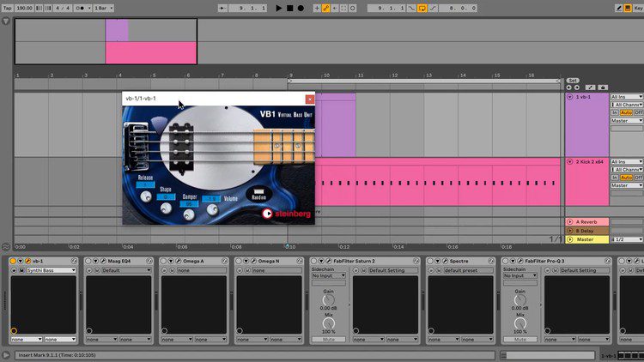The image size is (644, 362).
Task: Collapse the 2 Kick 2 x64 track
Action: coord(569,162)
